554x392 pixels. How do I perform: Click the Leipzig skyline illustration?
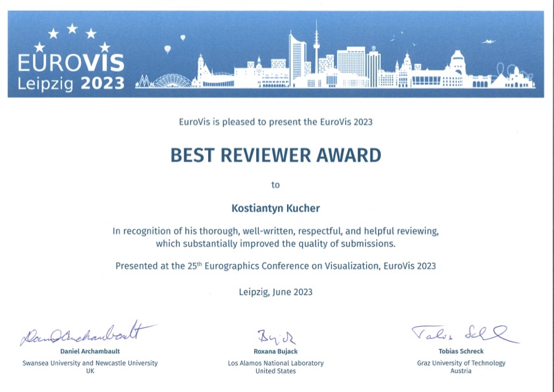335,55
